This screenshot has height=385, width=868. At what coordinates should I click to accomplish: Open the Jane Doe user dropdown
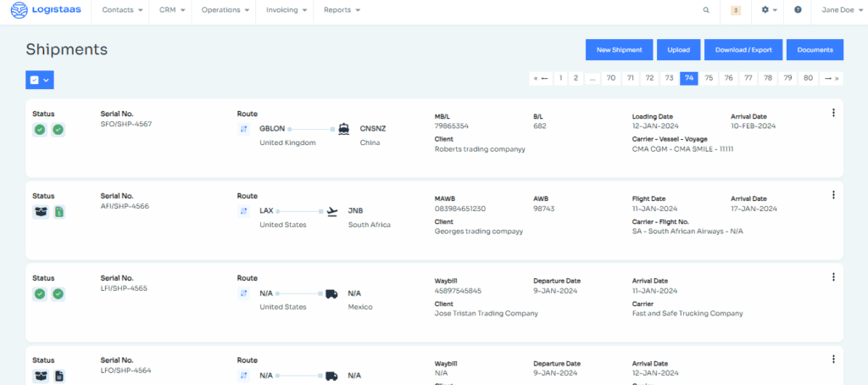point(838,10)
